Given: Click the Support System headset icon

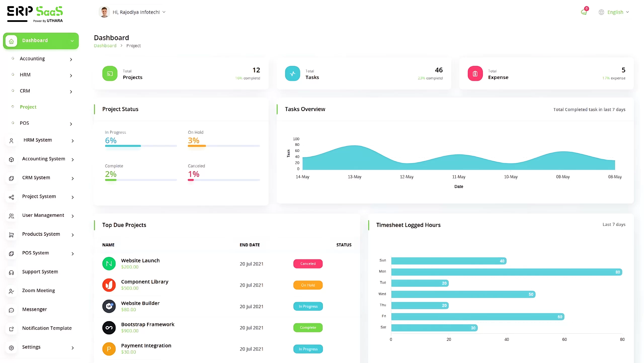Looking at the screenshot, I should pyautogui.click(x=11, y=273).
